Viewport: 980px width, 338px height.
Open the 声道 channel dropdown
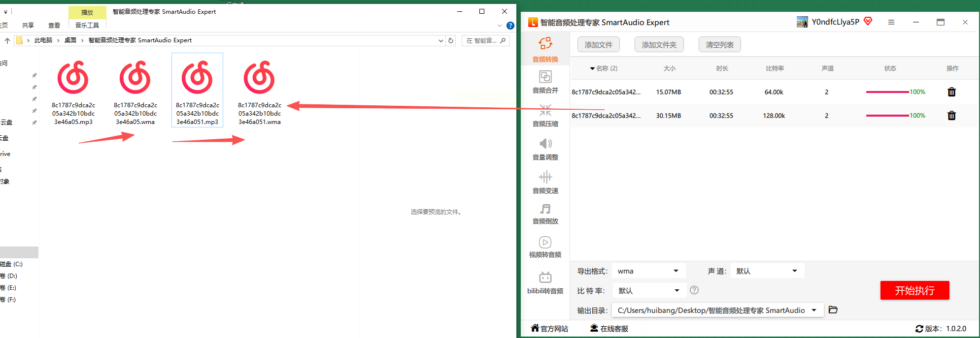click(x=767, y=271)
